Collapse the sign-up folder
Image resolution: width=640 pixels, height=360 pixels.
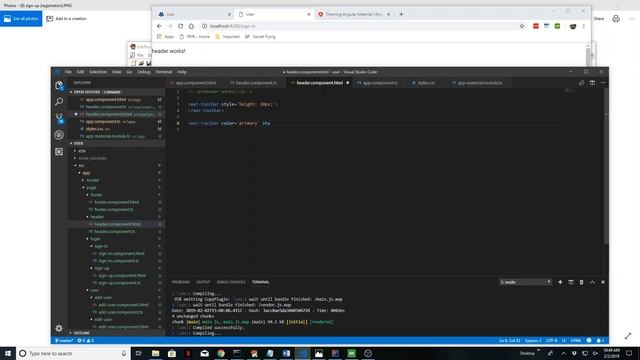tap(102, 268)
